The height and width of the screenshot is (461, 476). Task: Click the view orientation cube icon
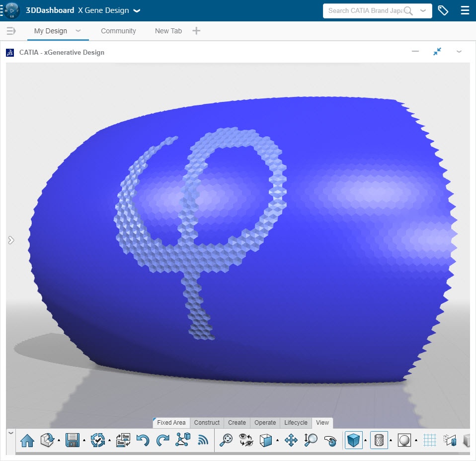coord(266,440)
